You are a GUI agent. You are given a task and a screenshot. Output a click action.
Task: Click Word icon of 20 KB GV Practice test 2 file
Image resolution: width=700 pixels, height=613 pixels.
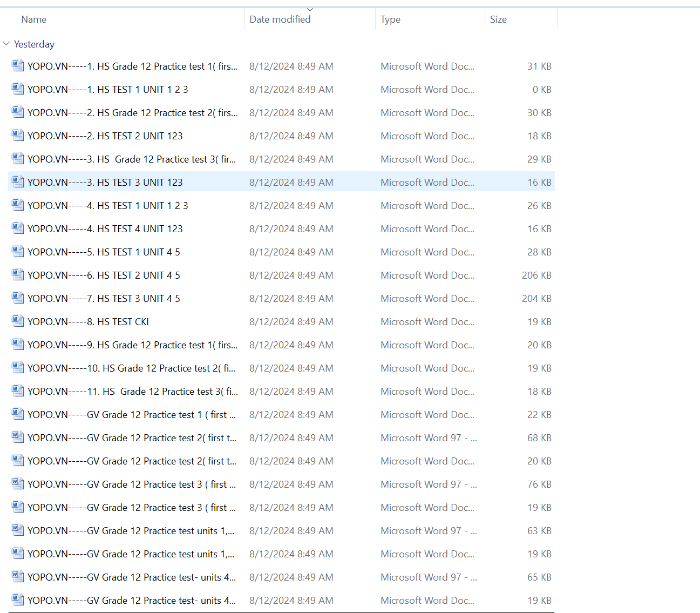coord(18,461)
